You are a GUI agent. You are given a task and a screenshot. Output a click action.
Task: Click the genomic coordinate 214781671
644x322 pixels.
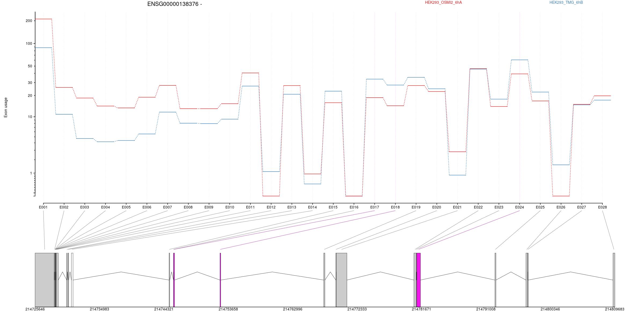[x=422, y=309]
